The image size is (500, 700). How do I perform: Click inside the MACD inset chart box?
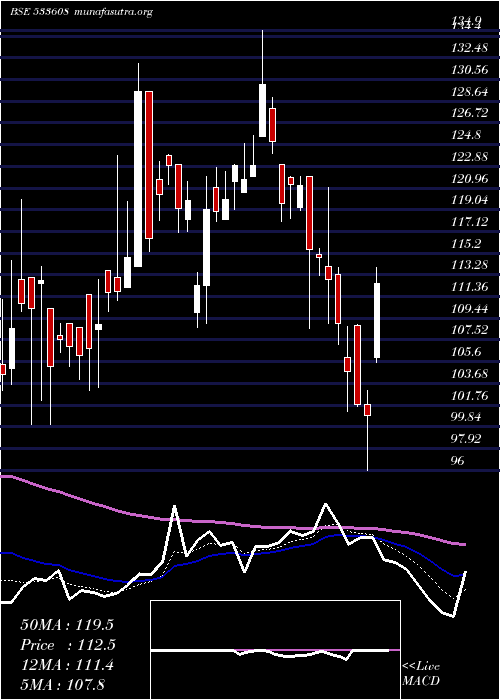tap(275, 650)
